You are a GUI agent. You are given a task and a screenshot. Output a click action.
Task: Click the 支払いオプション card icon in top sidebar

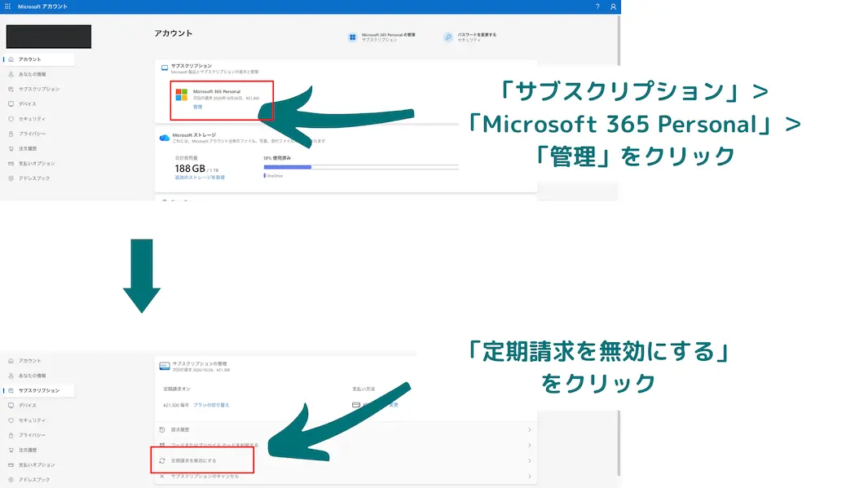pyautogui.click(x=11, y=164)
